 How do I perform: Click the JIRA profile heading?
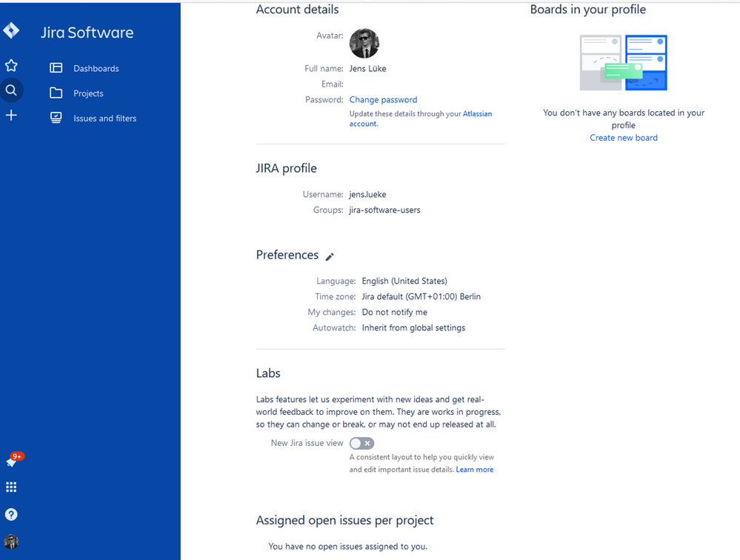(287, 168)
